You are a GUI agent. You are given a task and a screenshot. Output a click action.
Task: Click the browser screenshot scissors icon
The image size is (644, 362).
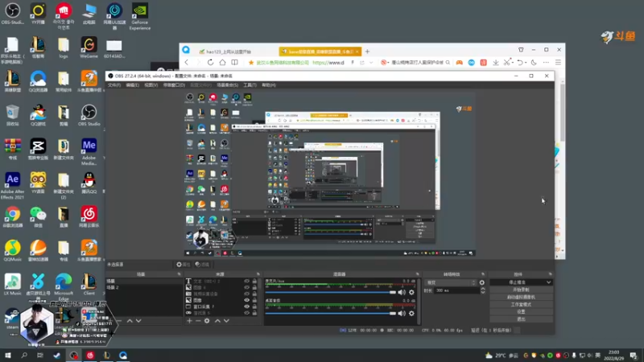coord(507,63)
